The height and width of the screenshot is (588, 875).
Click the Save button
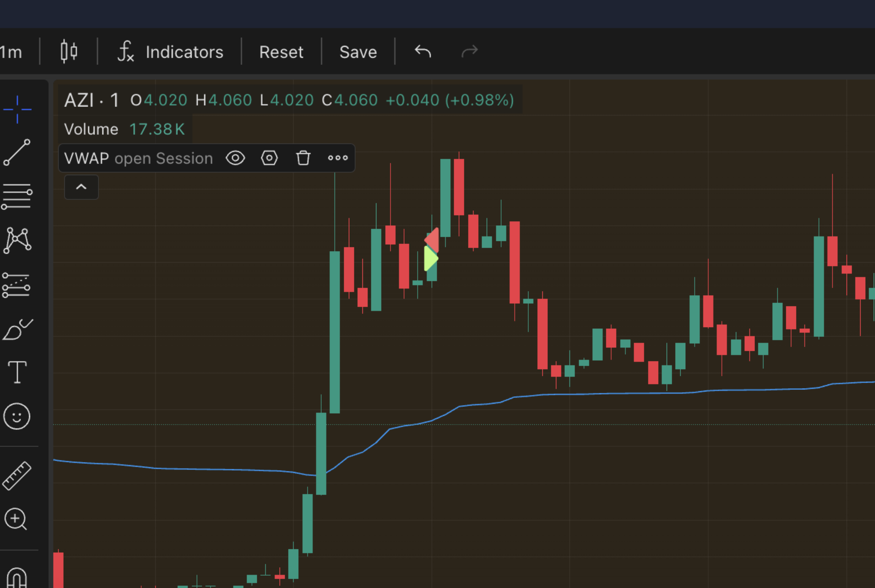358,52
